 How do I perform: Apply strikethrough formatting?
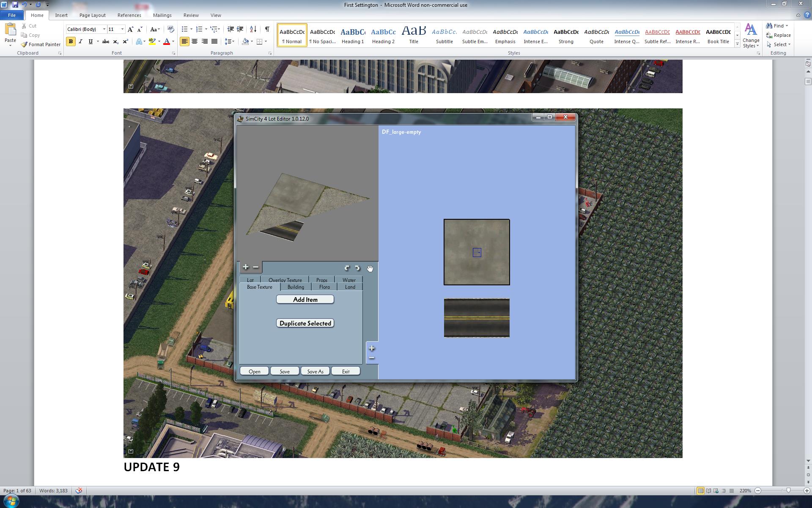coord(106,41)
